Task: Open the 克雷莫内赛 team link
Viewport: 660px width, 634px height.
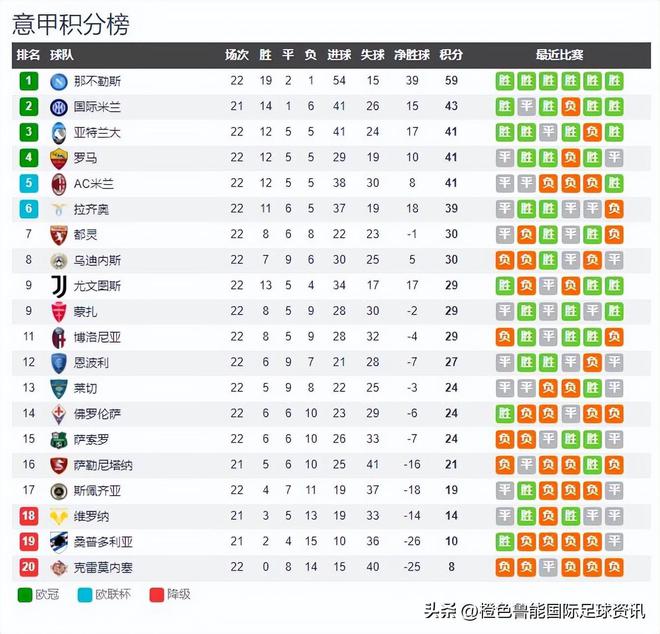Action: click(104, 568)
